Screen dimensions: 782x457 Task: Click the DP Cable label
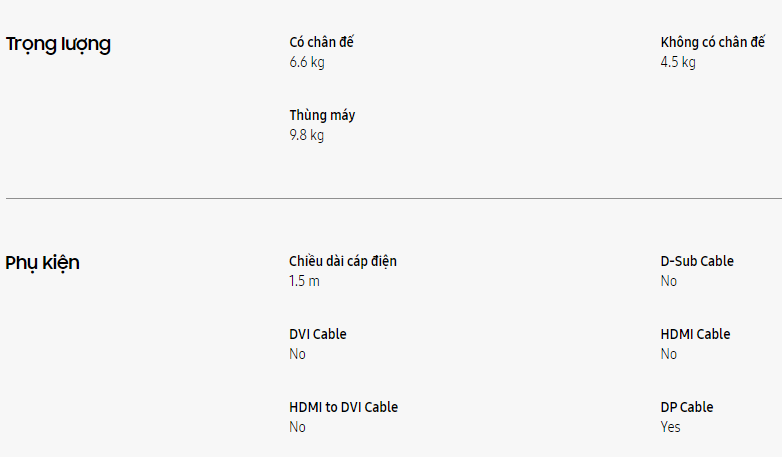tap(687, 407)
